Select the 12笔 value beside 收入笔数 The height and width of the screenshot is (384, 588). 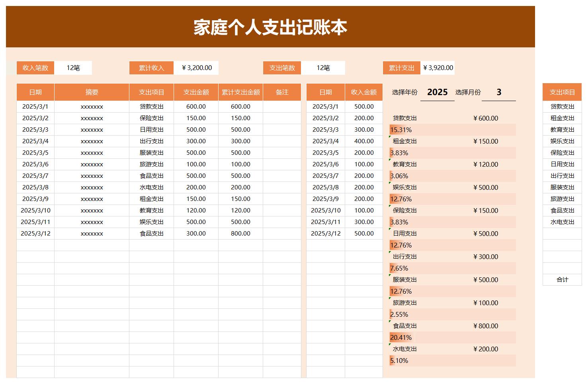pos(73,68)
